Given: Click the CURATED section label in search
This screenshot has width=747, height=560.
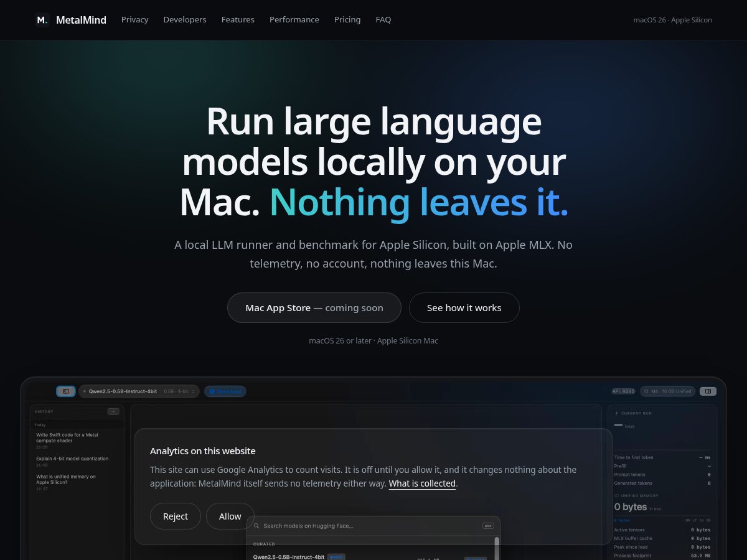Looking at the screenshot, I should click(264, 544).
